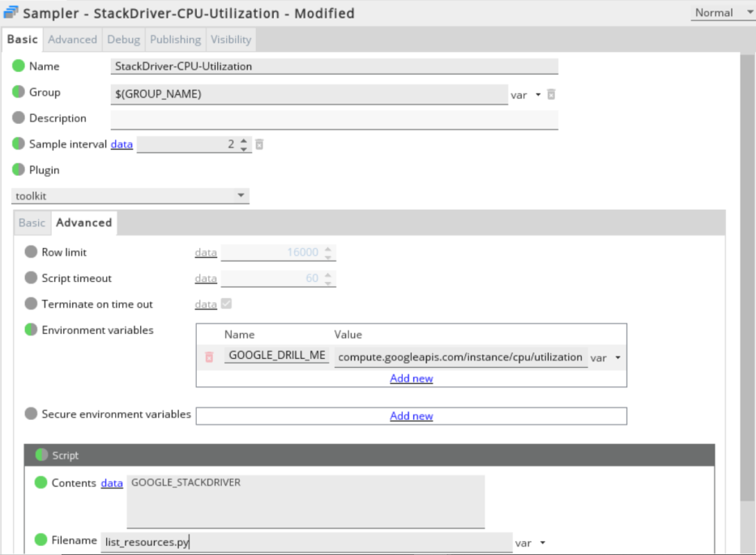Click data link for Terminate on time out

(x=205, y=305)
